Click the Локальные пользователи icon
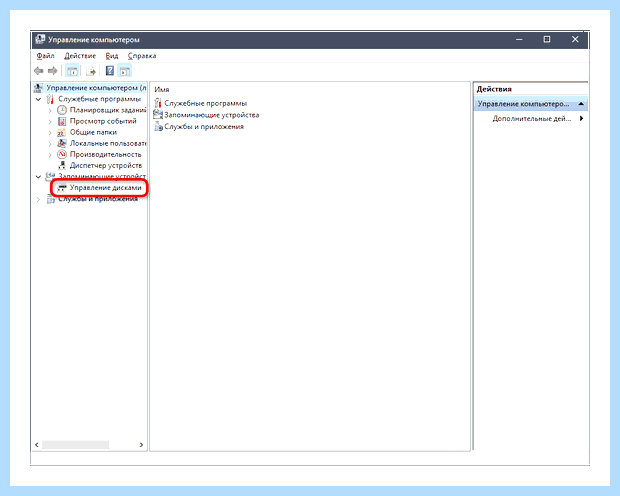 point(62,143)
